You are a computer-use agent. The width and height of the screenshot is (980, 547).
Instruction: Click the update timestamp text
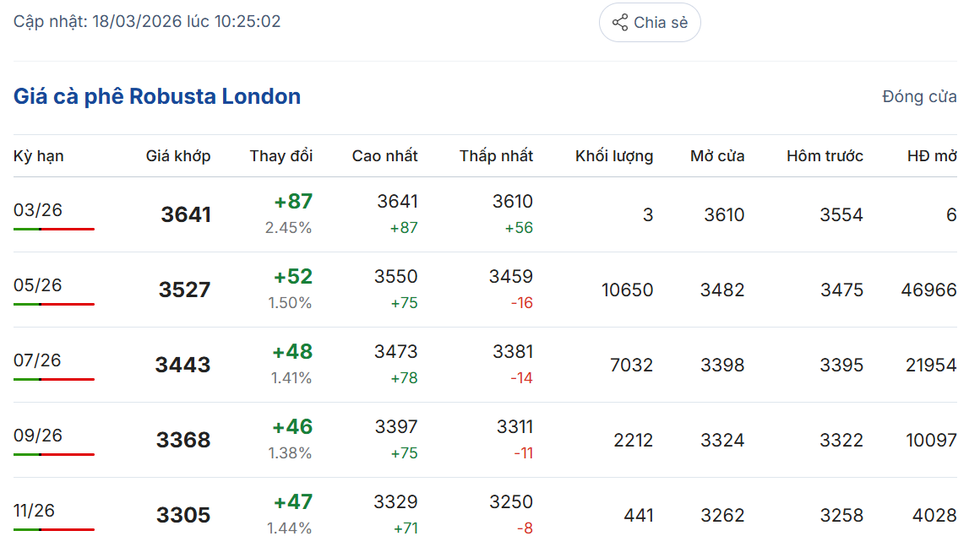147,21
